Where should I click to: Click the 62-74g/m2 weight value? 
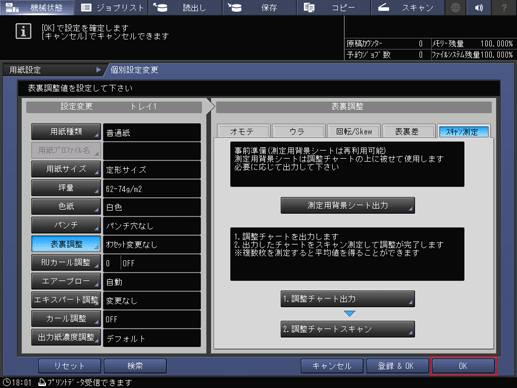pos(152,188)
